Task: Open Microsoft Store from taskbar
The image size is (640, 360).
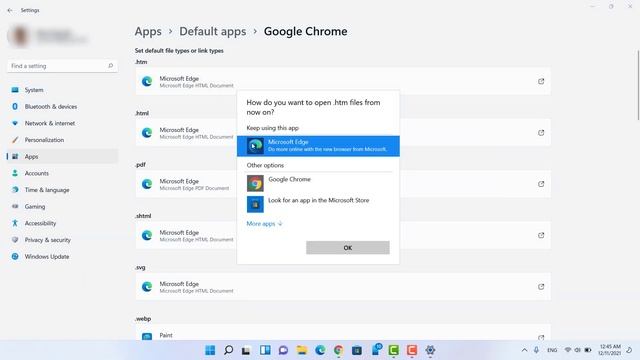Action: 357,350
